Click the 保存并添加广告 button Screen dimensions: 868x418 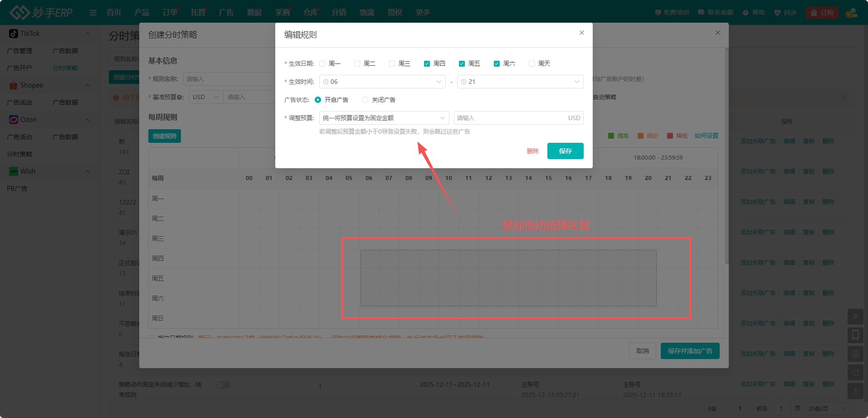pyautogui.click(x=690, y=351)
